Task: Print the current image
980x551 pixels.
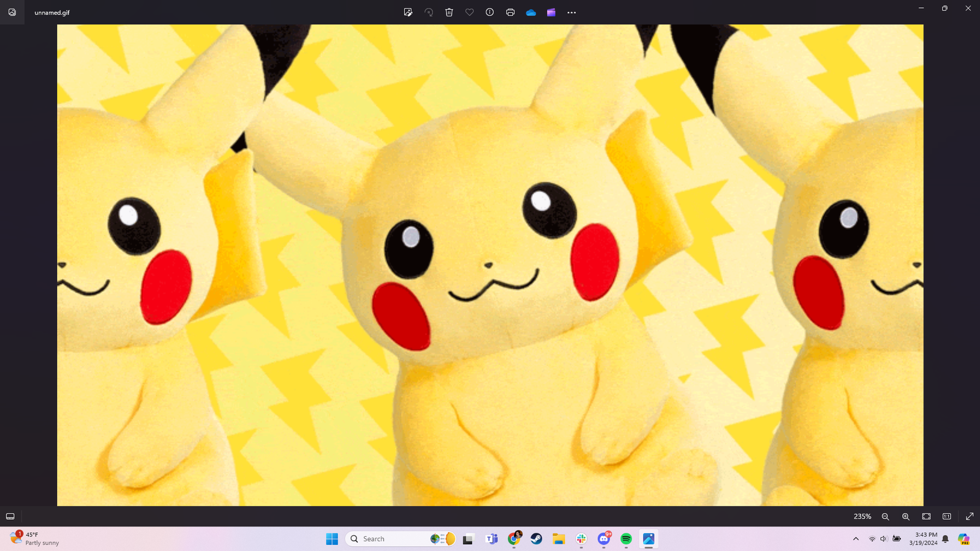Action: tap(510, 12)
